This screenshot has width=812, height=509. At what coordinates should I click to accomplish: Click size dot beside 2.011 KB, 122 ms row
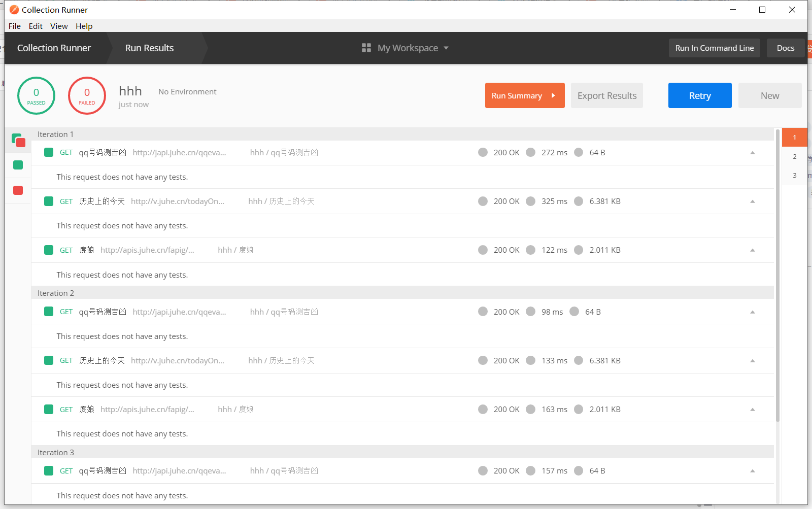[x=579, y=250]
